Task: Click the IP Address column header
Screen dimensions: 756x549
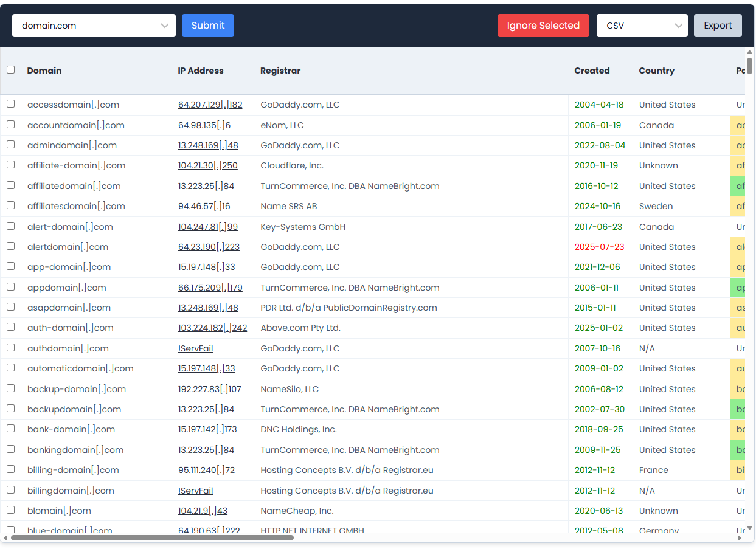Action: [201, 70]
